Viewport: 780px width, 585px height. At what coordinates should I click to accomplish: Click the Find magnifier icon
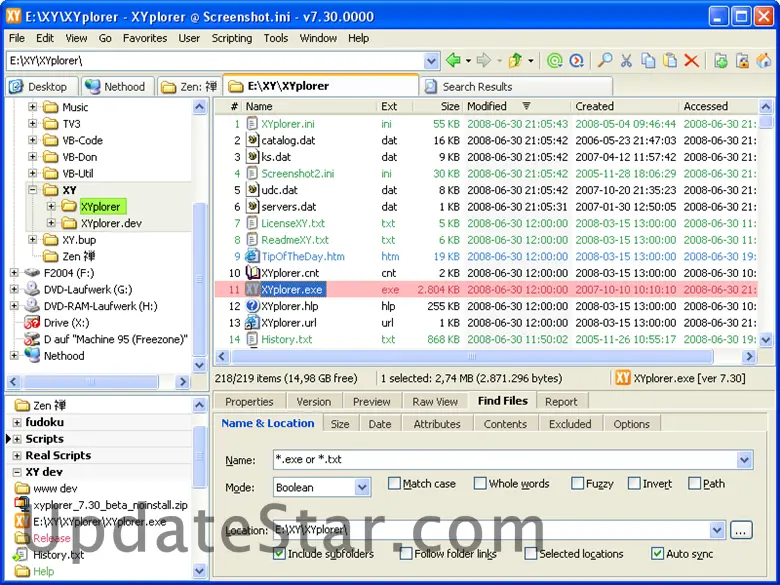tap(605, 61)
